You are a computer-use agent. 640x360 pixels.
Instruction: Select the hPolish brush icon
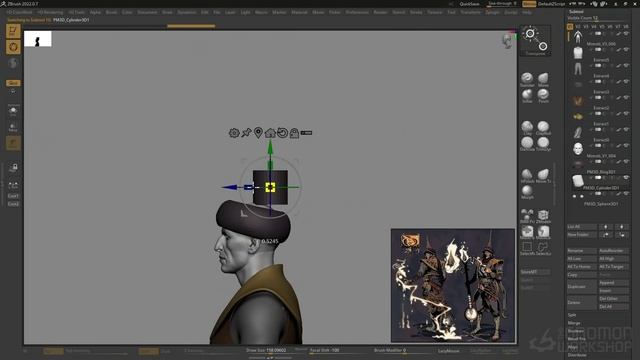527,176
